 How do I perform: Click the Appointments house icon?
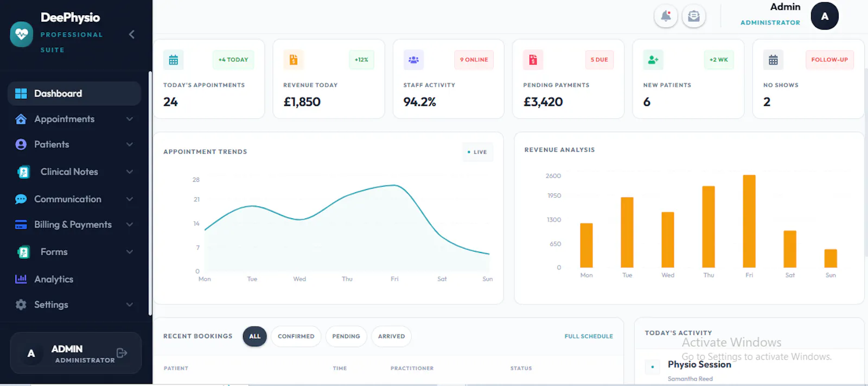pyautogui.click(x=21, y=119)
